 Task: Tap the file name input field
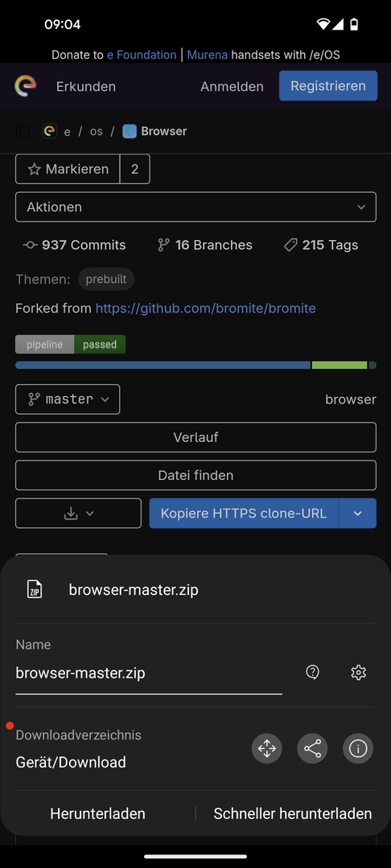point(149,674)
